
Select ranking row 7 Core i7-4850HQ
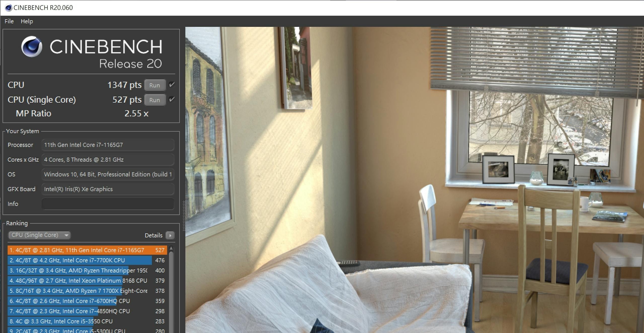(87, 311)
